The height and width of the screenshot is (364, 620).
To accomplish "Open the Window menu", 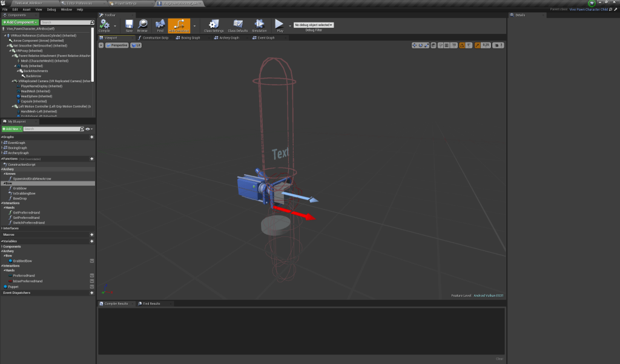I will coord(66,10).
